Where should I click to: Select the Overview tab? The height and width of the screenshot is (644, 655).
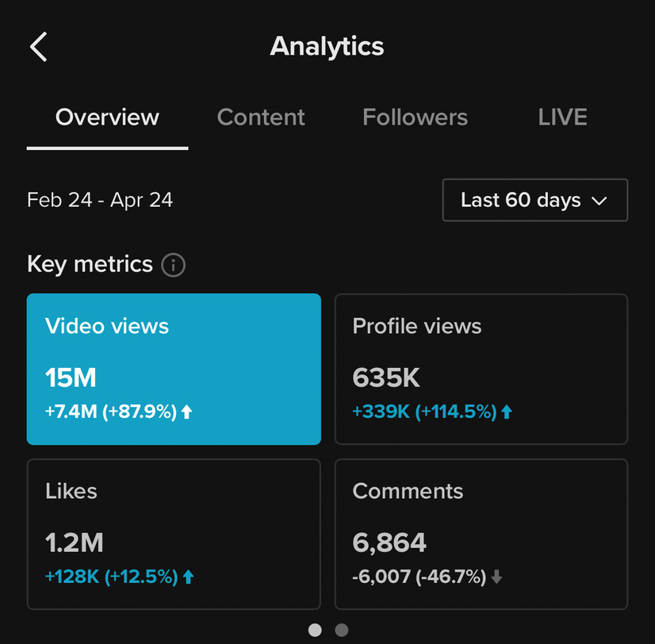(107, 118)
